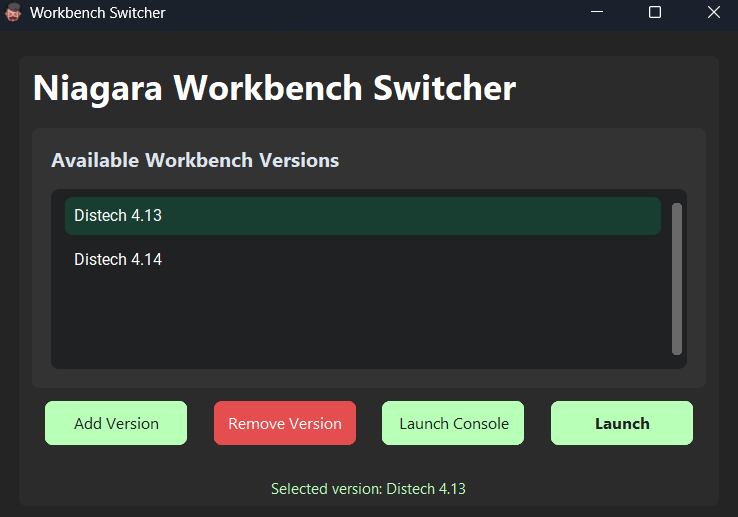Image resolution: width=738 pixels, height=517 pixels.
Task: Click the versions list scrollbar thumb
Action: click(677, 279)
